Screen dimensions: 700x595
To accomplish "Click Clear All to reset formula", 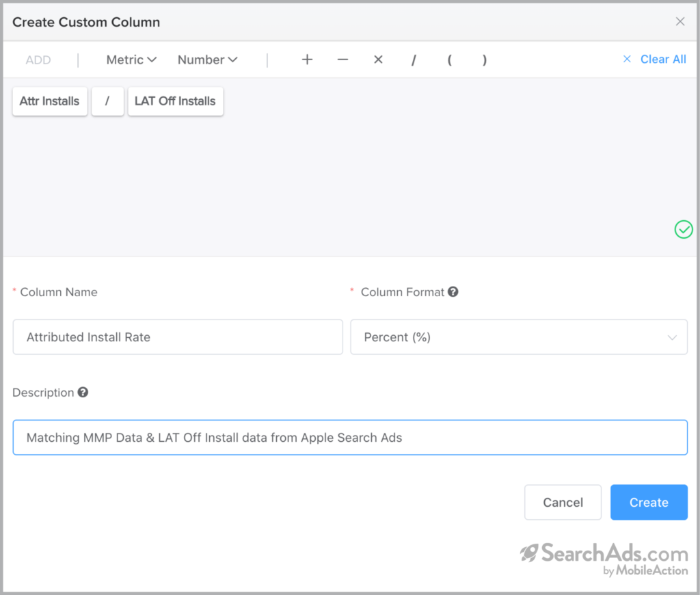I will (x=655, y=59).
